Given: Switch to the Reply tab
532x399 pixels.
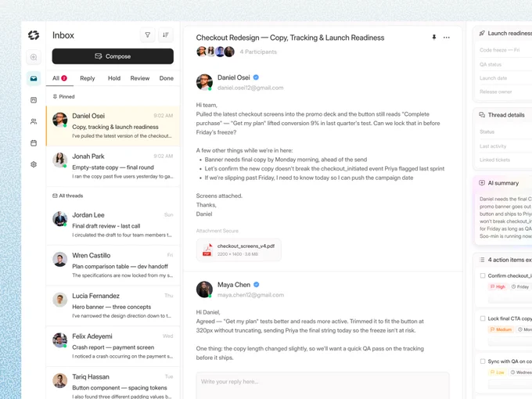Looking at the screenshot, I should (x=87, y=78).
